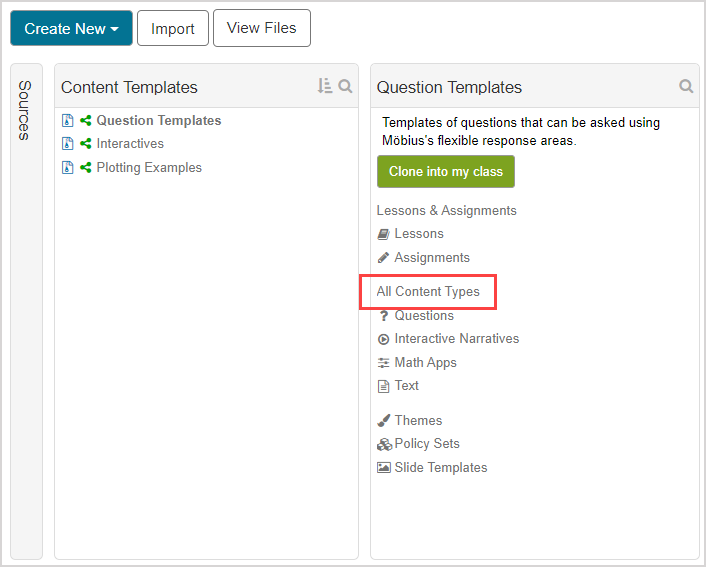Open the Slide Templates link

click(x=441, y=467)
